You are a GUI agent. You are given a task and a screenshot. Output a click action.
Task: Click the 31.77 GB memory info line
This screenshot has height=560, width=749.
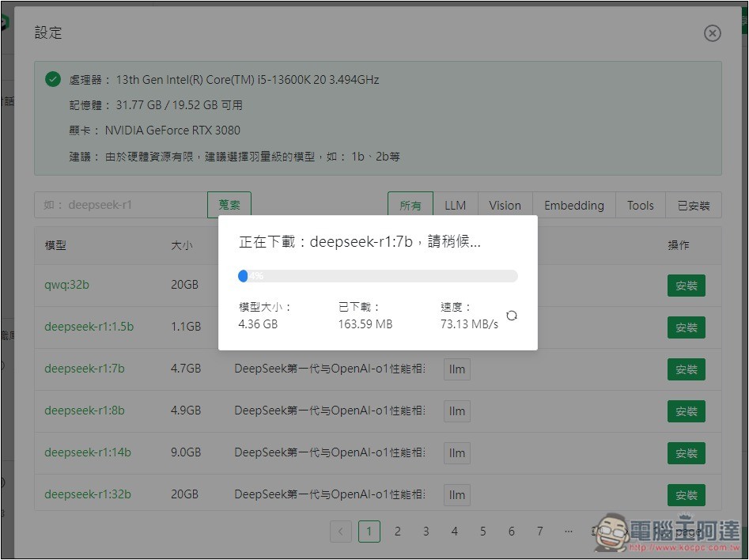click(156, 105)
